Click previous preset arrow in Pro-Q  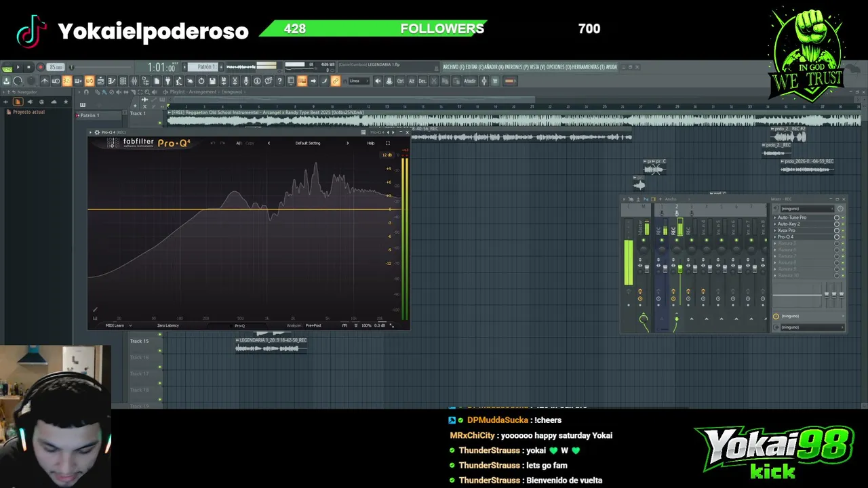(269, 143)
